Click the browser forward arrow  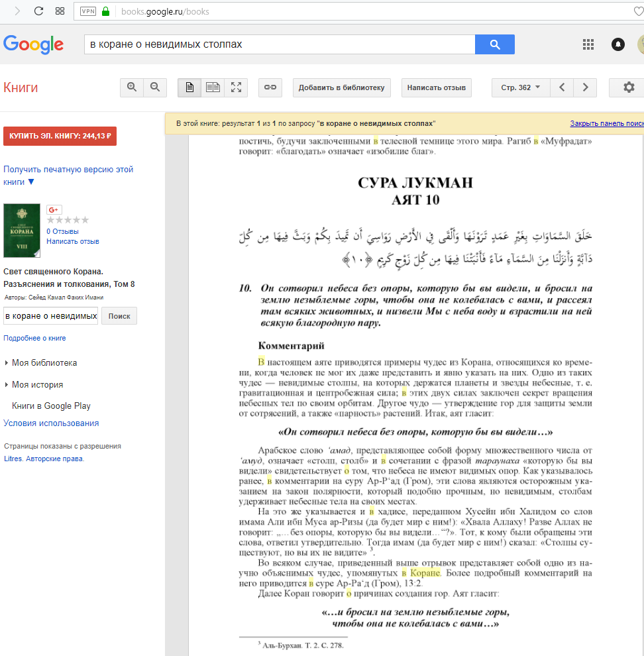(17, 11)
